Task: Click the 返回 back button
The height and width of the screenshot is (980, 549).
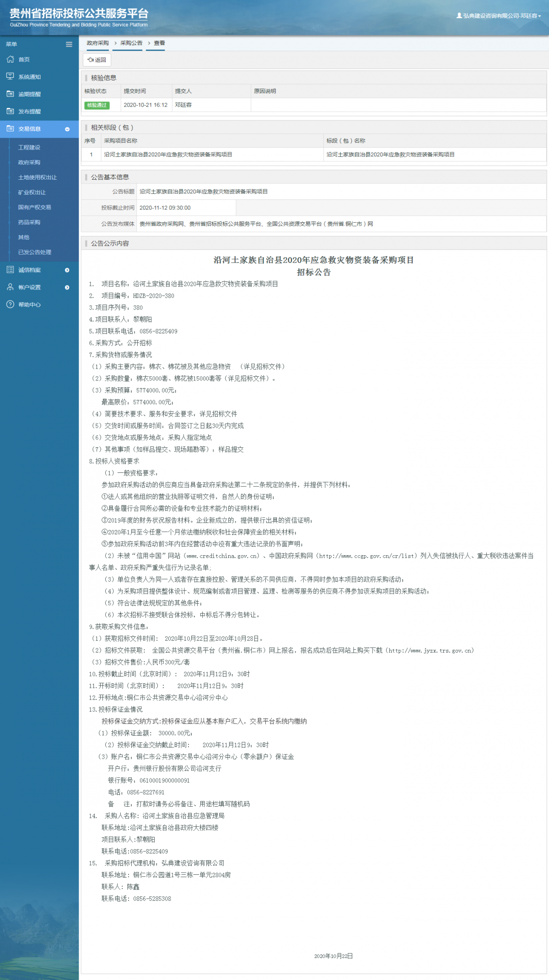Action: click(x=97, y=59)
